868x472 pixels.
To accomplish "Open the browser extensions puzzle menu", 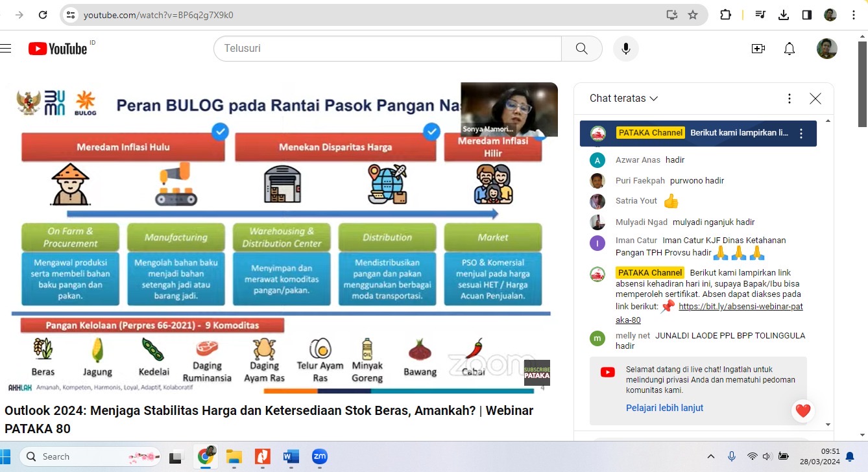I will (725, 15).
